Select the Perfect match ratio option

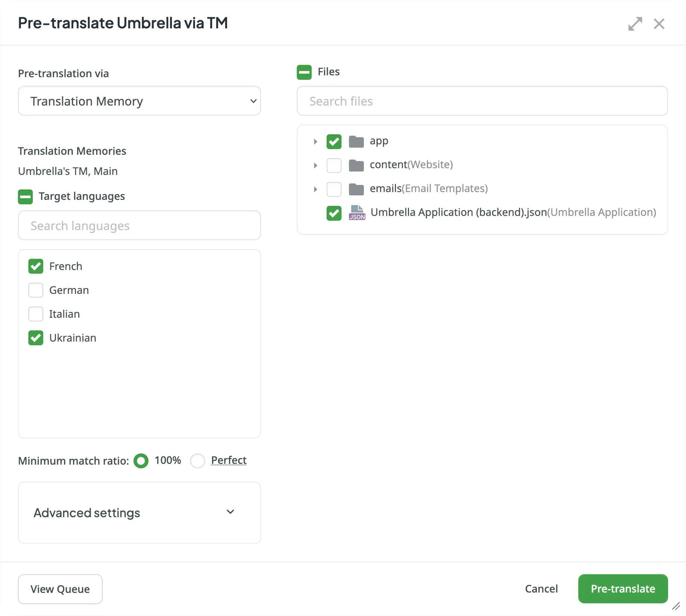(198, 461)
